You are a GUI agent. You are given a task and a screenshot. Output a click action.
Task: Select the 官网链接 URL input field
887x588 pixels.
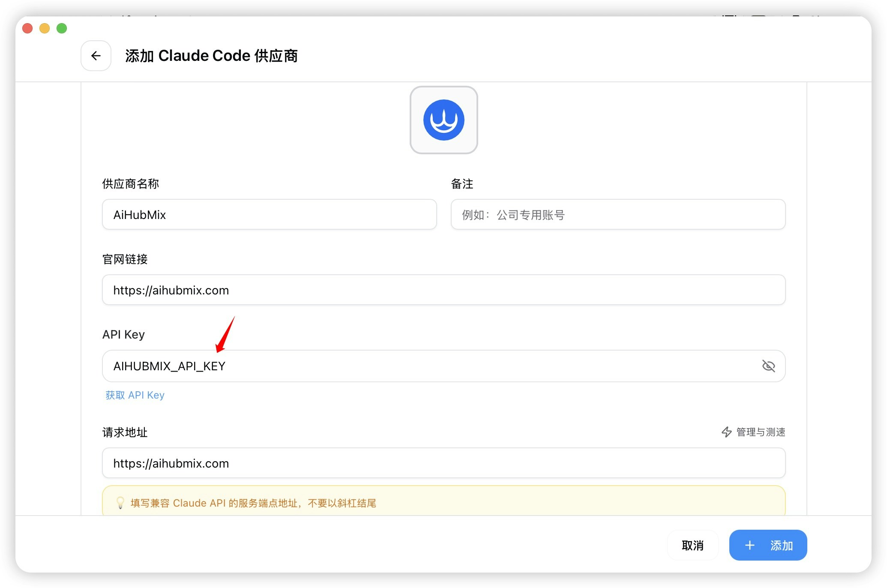[x=443, y=290]
